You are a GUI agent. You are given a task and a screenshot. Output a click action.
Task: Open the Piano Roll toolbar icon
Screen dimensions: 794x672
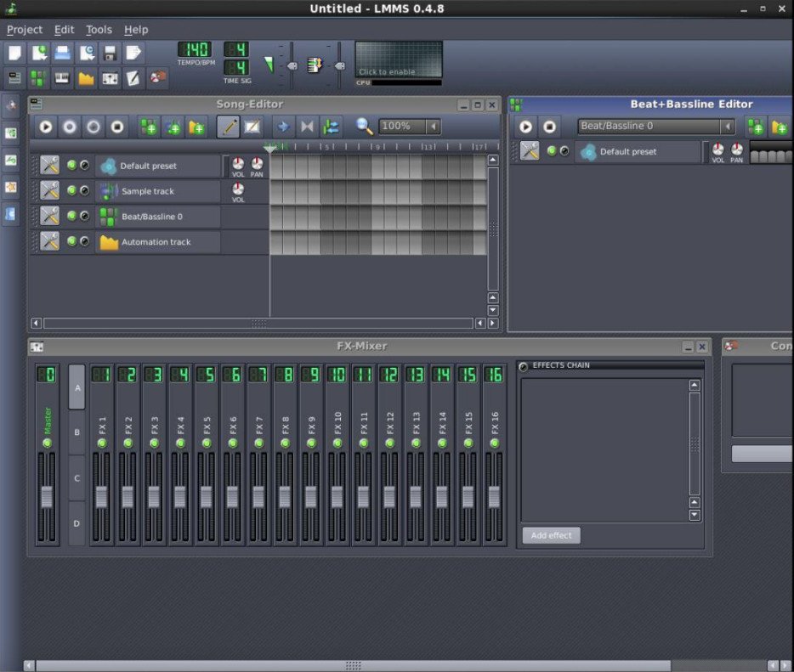62,78
